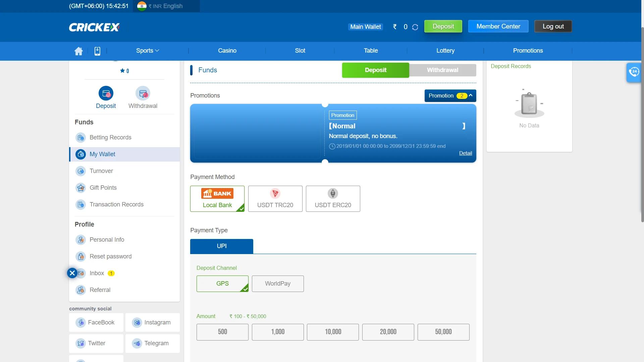Close the floating blue X button
The width and height of the screenshot is (644, 362).
pyautogui.click(x=72, y=273)
